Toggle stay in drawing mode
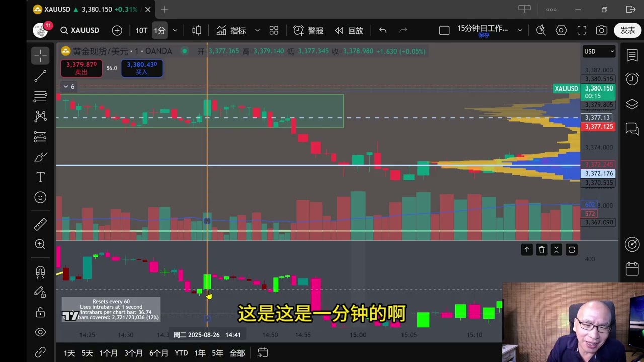The height and width of the screenshot is (362, 644). tap(40, 292)
